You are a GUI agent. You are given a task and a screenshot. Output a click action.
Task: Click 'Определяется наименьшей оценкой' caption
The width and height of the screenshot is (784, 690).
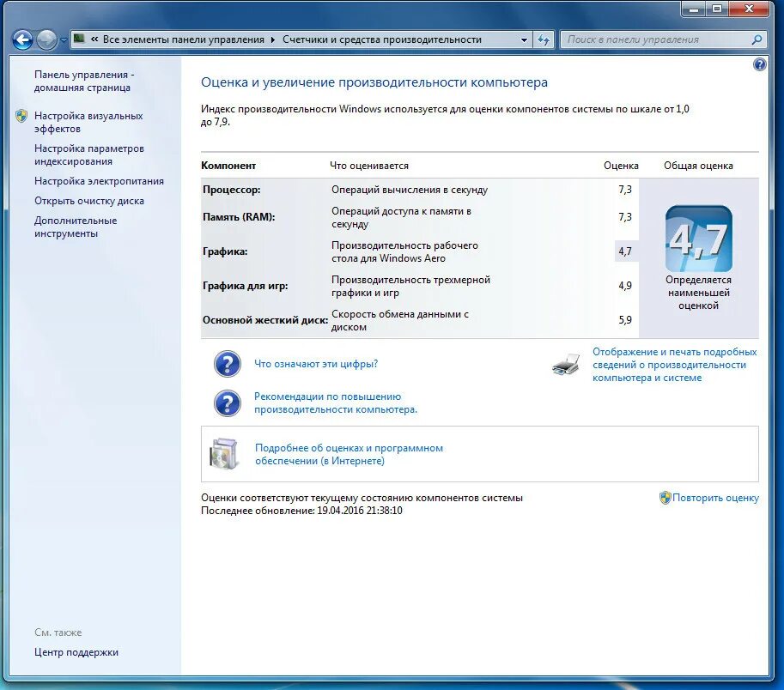coord(698,293)
